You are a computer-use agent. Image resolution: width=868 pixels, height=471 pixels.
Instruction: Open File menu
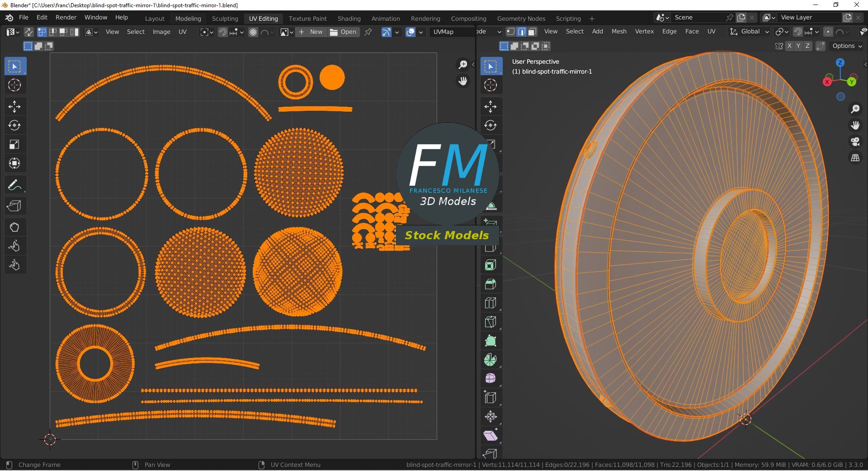24,17
